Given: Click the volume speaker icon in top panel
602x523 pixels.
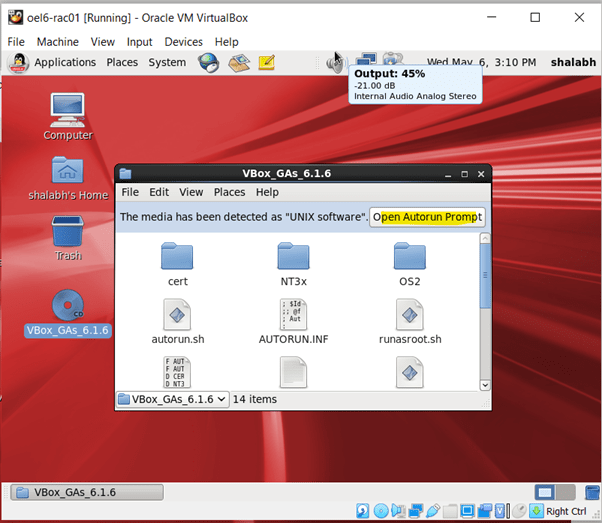Looking at the screenshot, I should coord(335,63).
